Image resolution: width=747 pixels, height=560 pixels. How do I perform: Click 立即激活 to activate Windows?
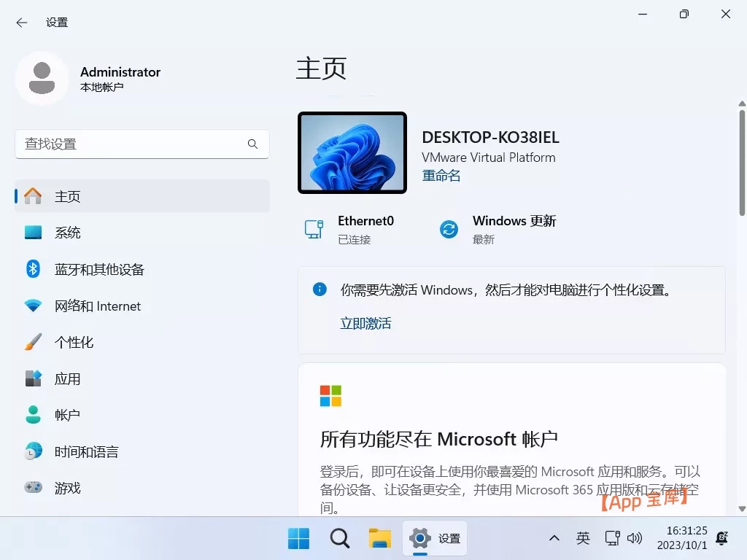pos(365,323)
